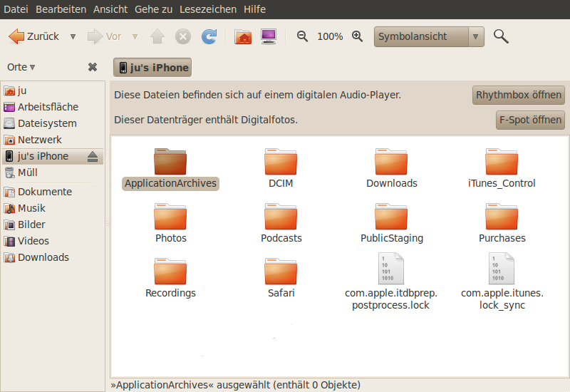Open the Home folder toolbar icon
The width and height of the screenshot is (570, 392).
(x=243, y=36)
